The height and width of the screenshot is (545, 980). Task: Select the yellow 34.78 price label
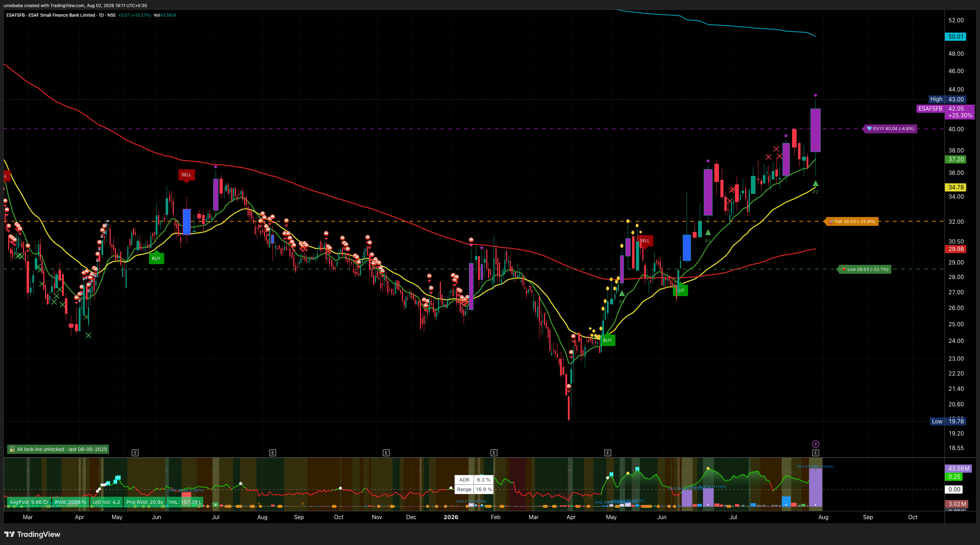point(955,187)
